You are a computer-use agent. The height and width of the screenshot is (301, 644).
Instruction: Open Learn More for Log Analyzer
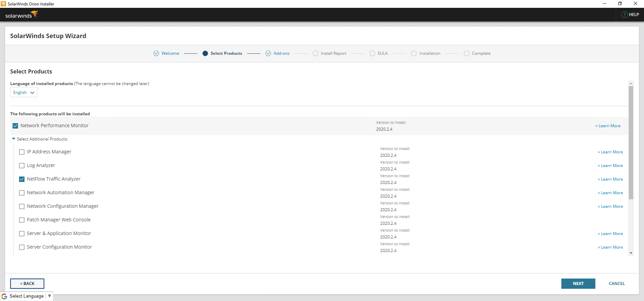click(610, 166)
